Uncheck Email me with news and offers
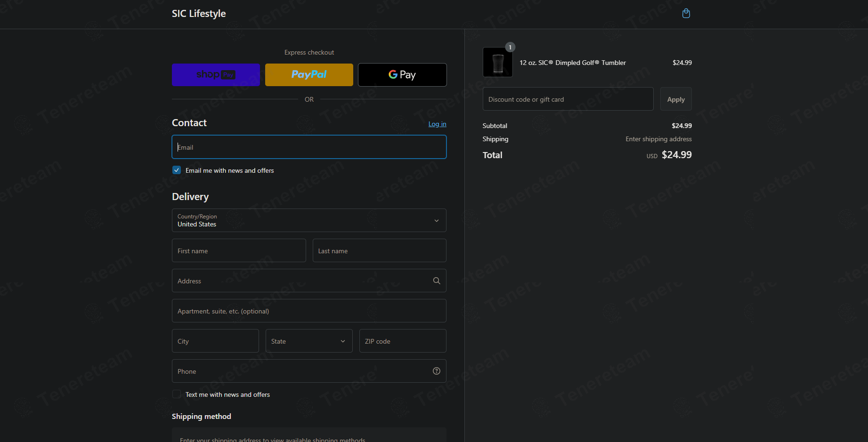Viewport: 868px width, 442px height. click(x=177, y=170)
